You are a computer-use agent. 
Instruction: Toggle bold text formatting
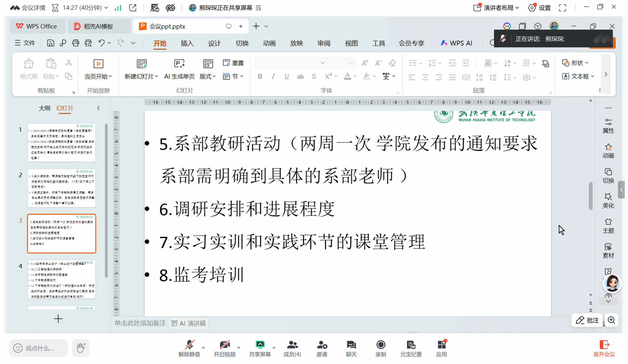260,77
